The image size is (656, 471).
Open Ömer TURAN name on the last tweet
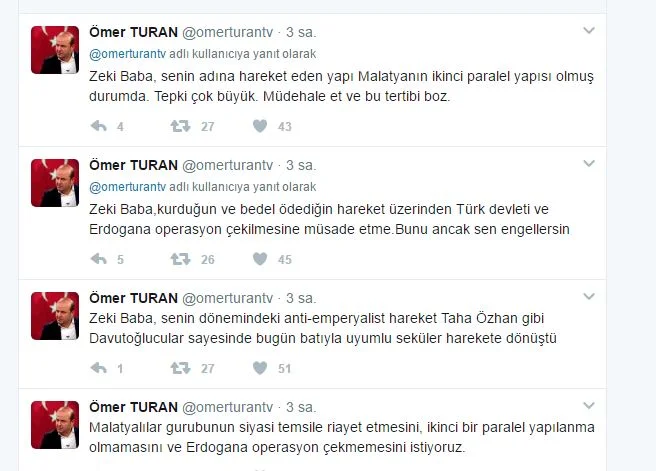(x=133, y=407)
